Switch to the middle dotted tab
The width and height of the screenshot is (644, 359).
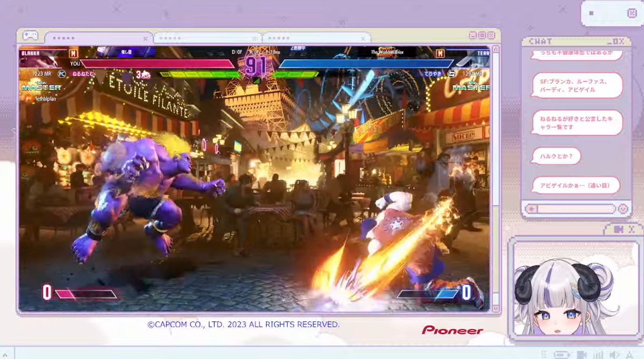click(x=208, y=38)
